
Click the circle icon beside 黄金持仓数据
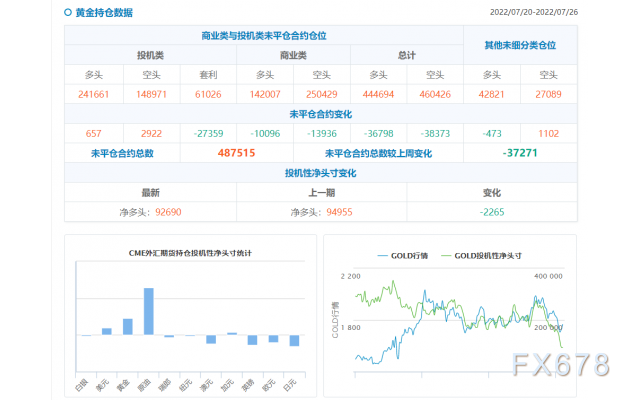tap(68, 13)
